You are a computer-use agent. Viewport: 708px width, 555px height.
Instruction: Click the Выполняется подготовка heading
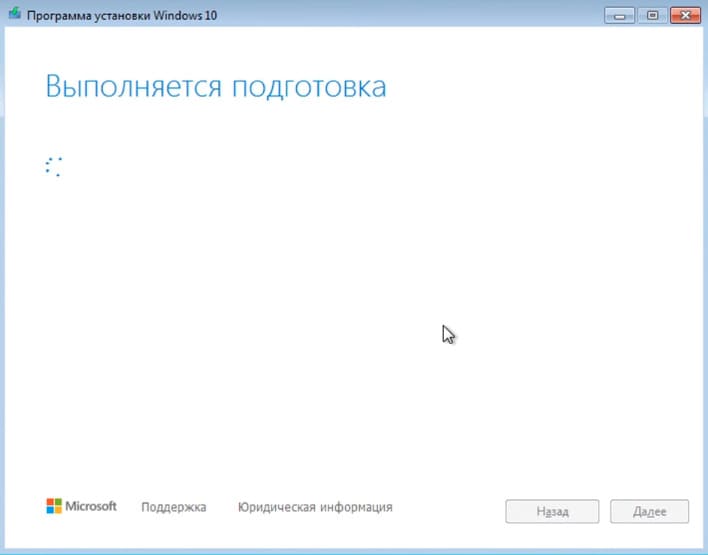coord(216,86)
